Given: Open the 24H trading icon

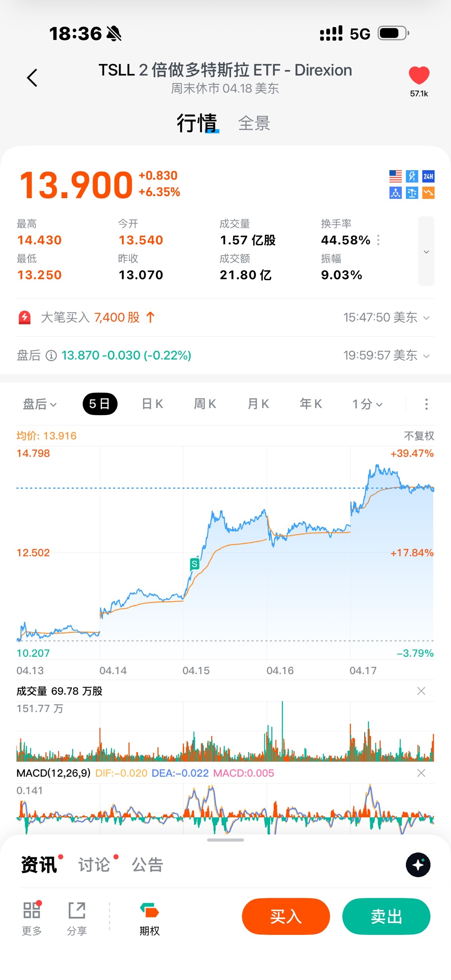Looking at the screenshot, I should pos(428,176).
